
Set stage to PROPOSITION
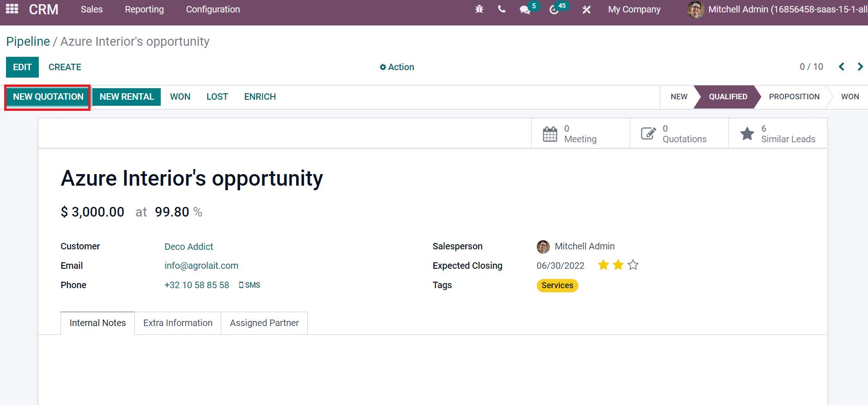[794, 97]
